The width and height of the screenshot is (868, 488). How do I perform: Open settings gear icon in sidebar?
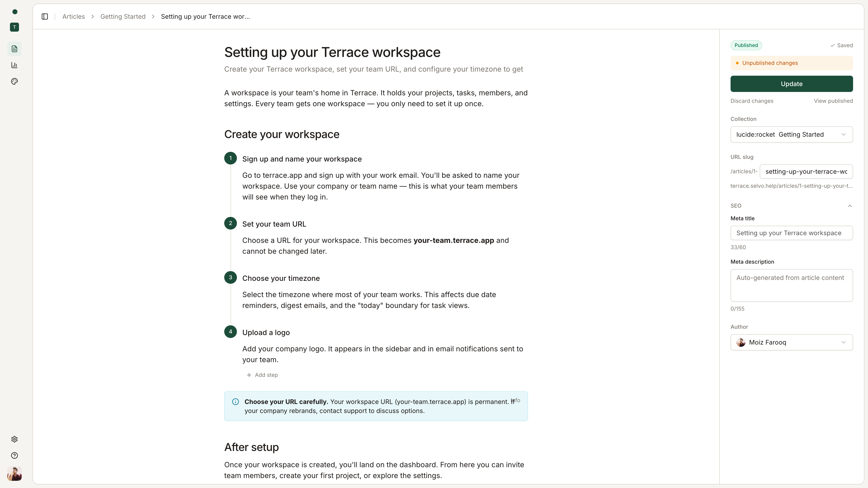[14, 439]
